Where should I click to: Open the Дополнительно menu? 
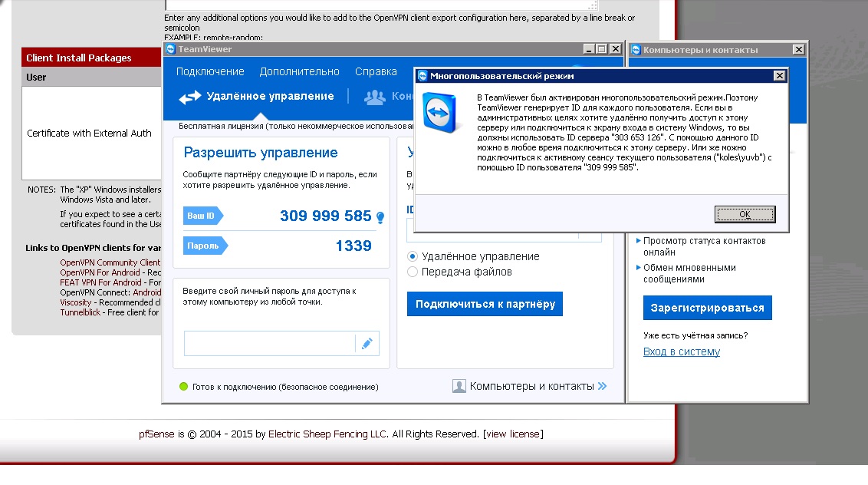coord(299,71)
